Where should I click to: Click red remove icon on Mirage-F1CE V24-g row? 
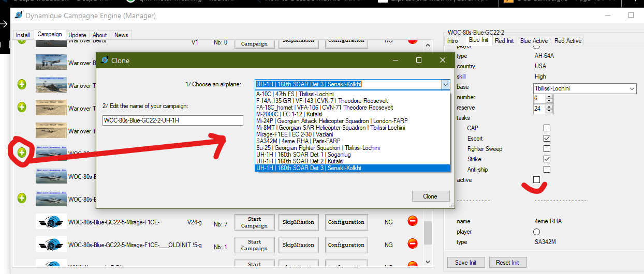point(413,221)
